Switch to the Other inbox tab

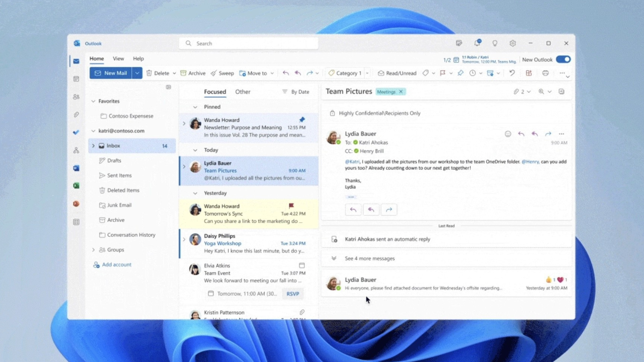point(243,92)
